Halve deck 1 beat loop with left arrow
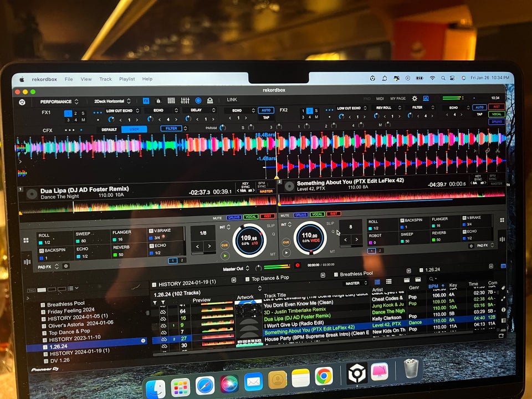Screen dimensions: 532x399 point(197,246)
